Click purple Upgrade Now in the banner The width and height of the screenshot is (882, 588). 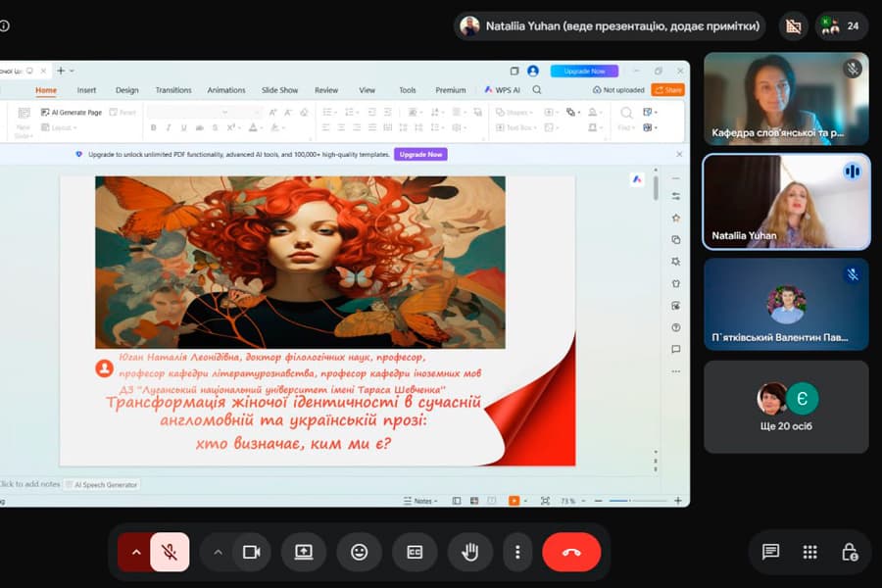pyautogui.click(x=420, y=154)
